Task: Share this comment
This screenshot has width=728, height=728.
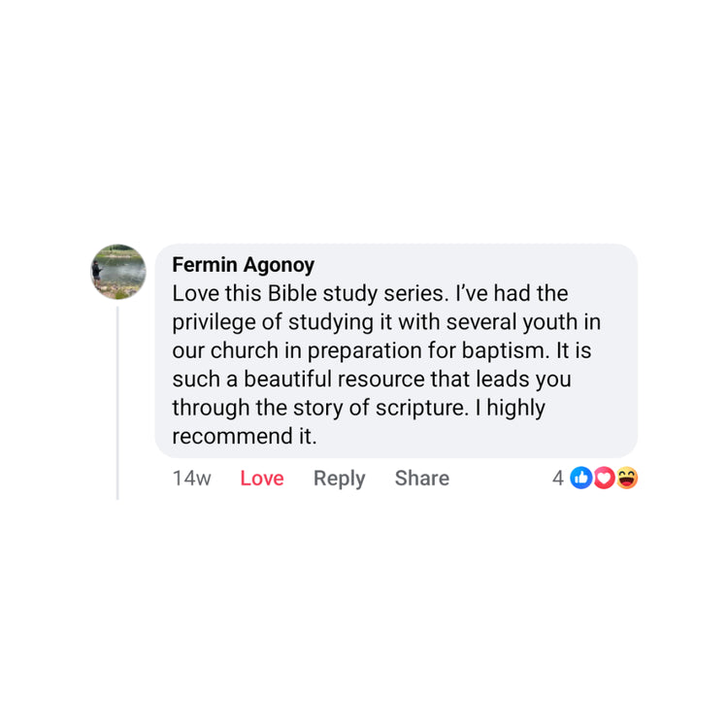Action: 421,479
